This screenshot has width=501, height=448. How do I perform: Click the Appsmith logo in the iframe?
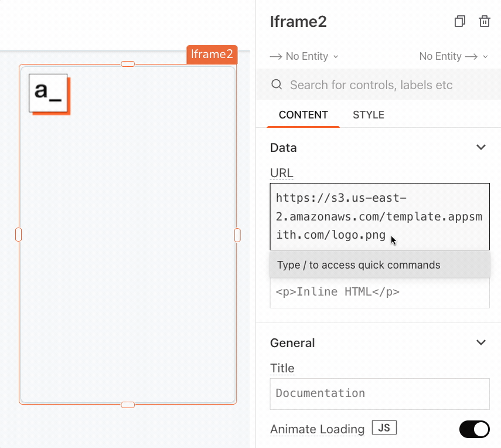(49, 93)
